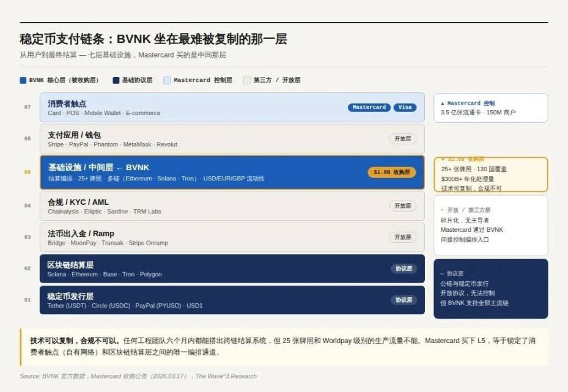Click the dark 协议层 side note panel
The image size is (568, 392).
tap(490, 288)
